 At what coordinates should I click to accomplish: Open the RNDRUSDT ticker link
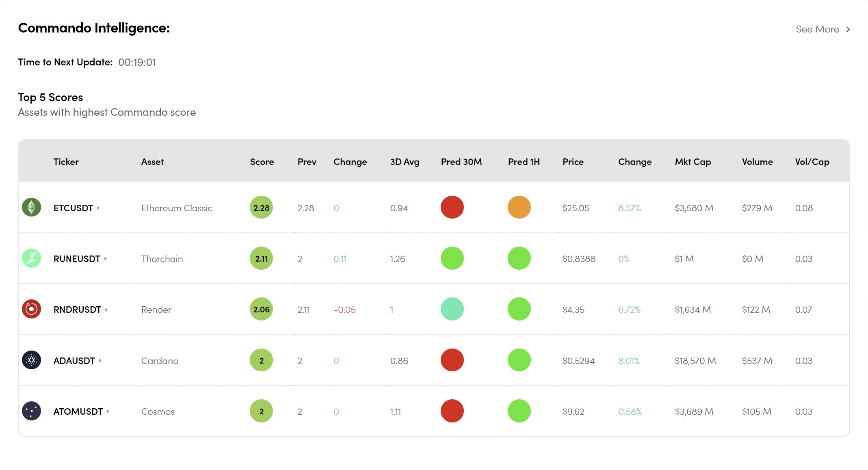[77, 310]
